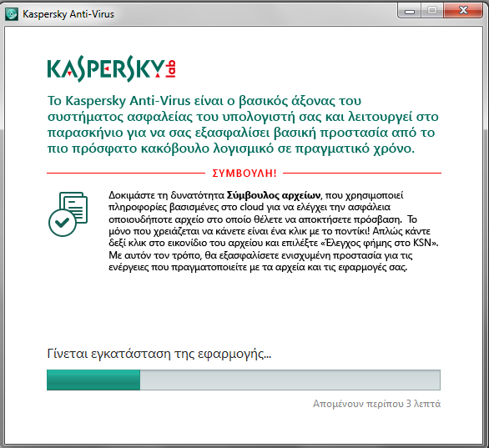This screenshot has height=448, width=489.
Task: Click the word 'cloud' in the tip text
Action: click(x=252, y=207)
